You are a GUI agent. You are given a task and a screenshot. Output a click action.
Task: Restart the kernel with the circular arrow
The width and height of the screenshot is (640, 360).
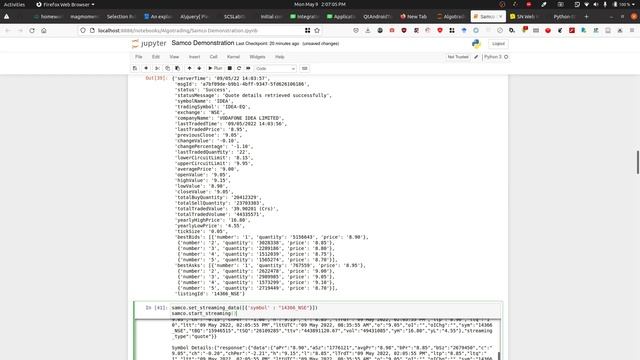tap(239, 68)
